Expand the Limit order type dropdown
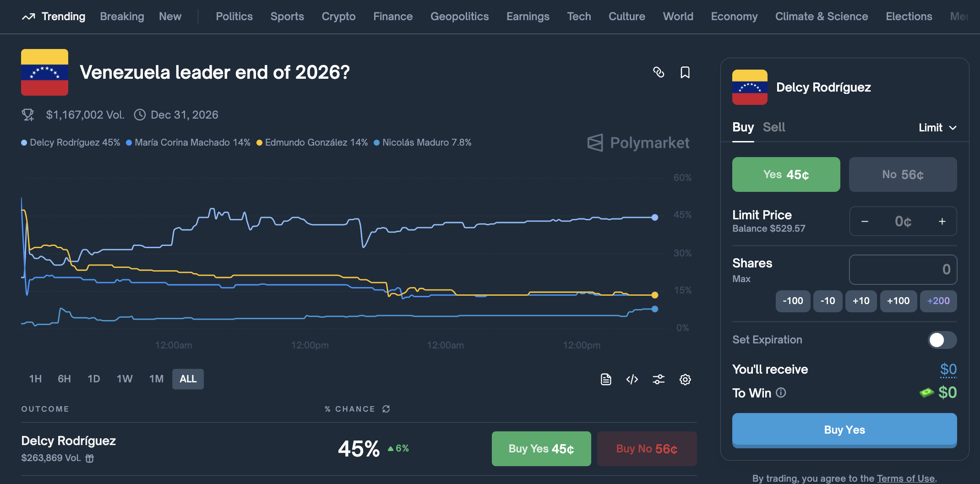Screen dimensions: 980x484 937,128
